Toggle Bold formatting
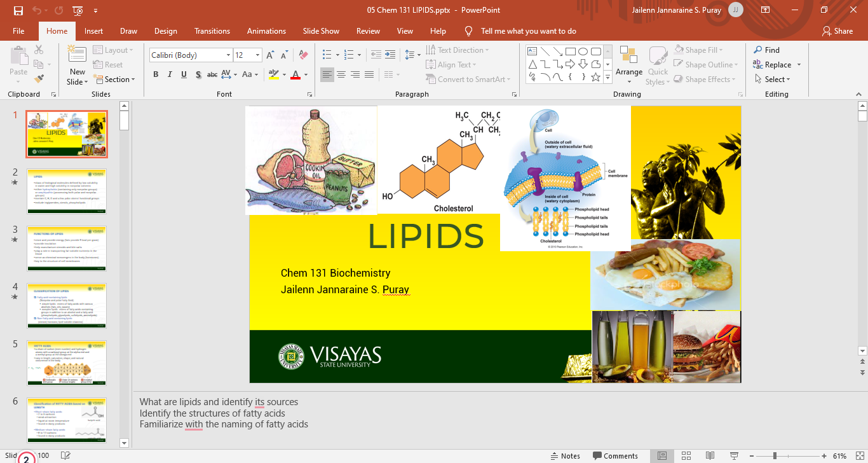Screen dimensions: 868x463 [x=156, y=75]
